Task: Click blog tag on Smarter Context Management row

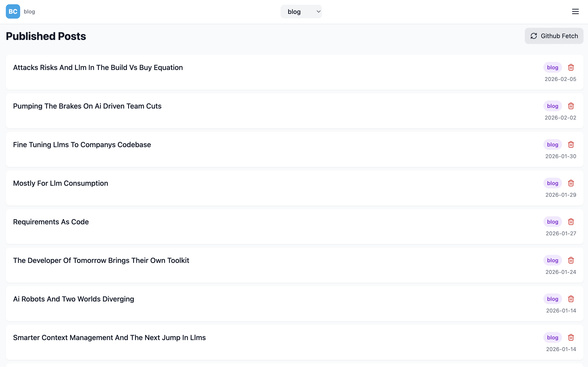Action: pyautogui.click(x=552, y=338)
